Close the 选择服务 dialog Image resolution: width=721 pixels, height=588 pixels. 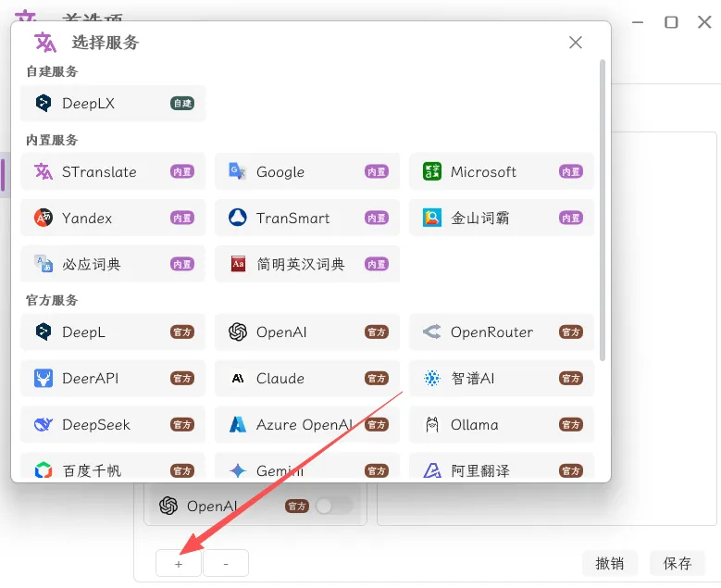[576, 43]
